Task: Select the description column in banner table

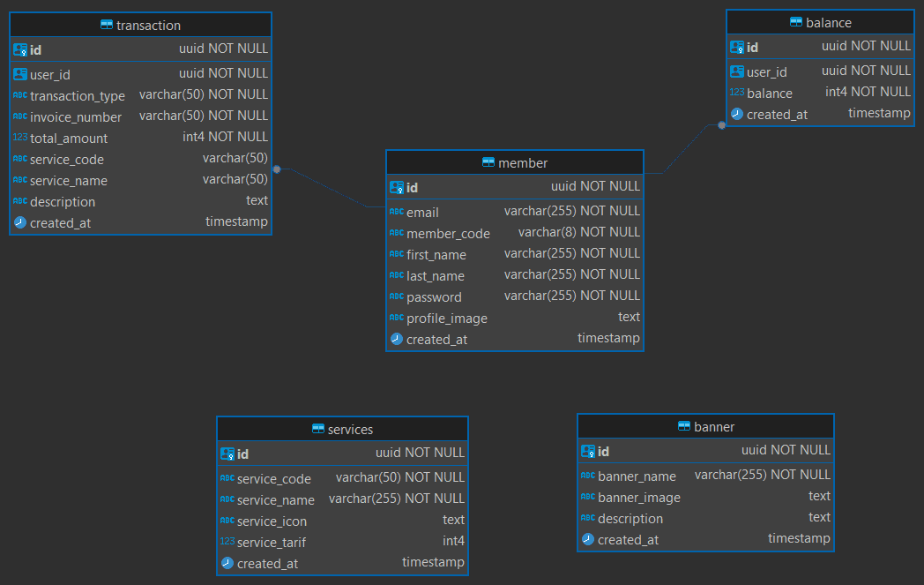Action: 630,519
